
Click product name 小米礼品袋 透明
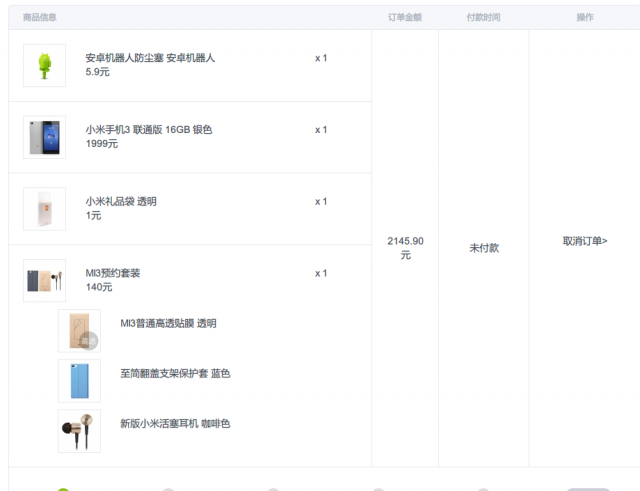point(121,202)
